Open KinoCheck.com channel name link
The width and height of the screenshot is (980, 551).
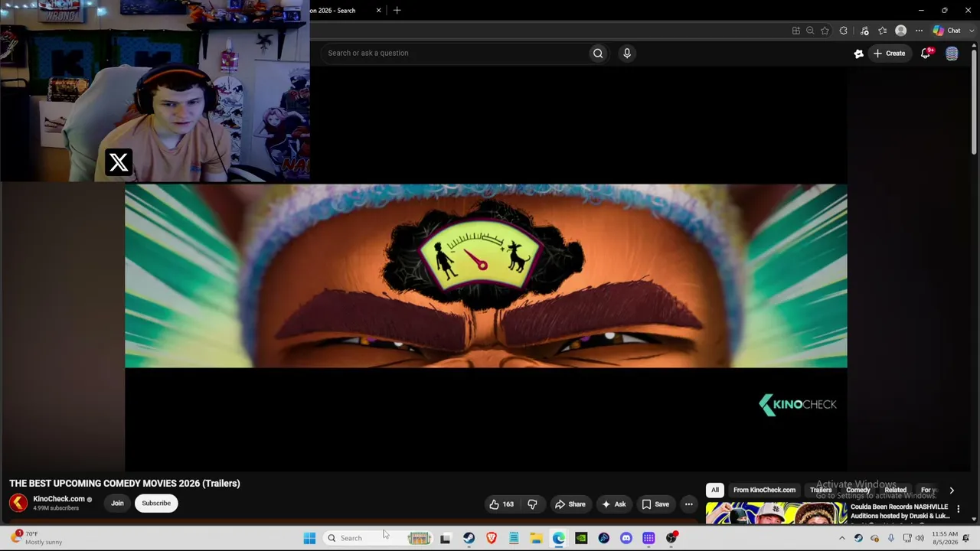pos(59,499)
